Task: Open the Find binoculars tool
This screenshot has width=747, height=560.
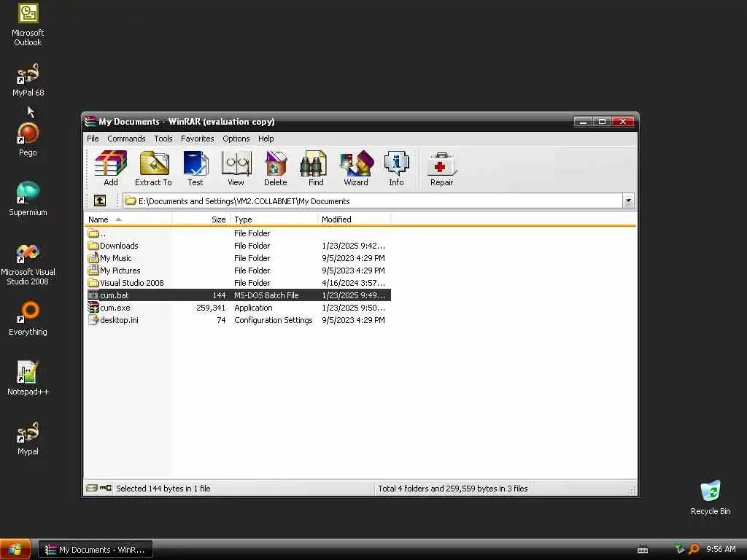Action: coord(315,168)
